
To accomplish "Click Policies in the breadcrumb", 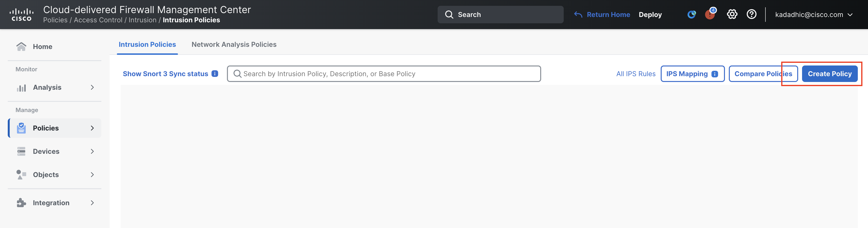I will 55,20.
